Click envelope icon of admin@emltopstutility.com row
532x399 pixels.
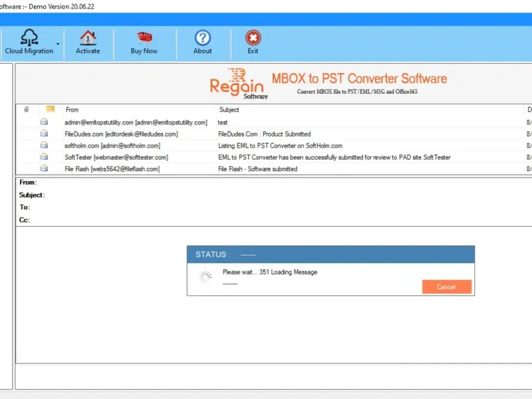44,122
